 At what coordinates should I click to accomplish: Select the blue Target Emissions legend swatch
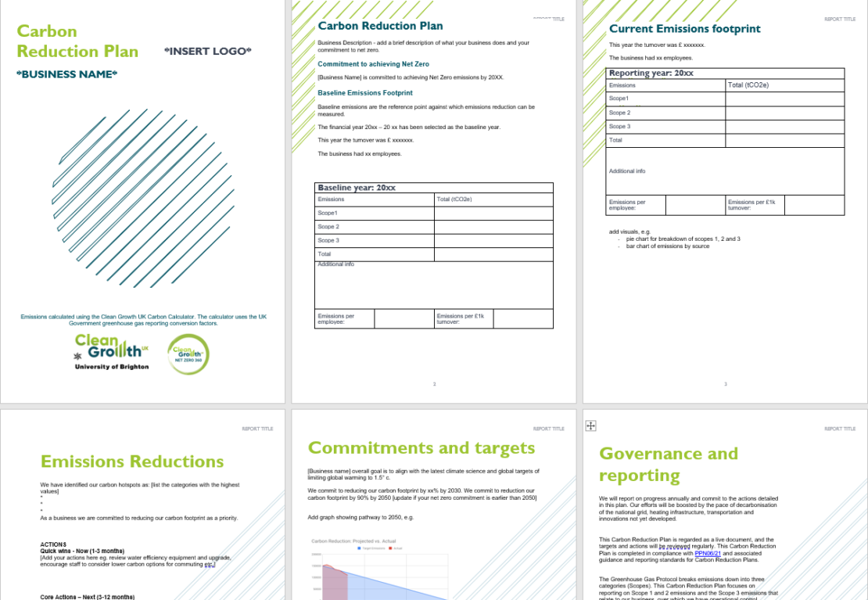tap(358, 548)
